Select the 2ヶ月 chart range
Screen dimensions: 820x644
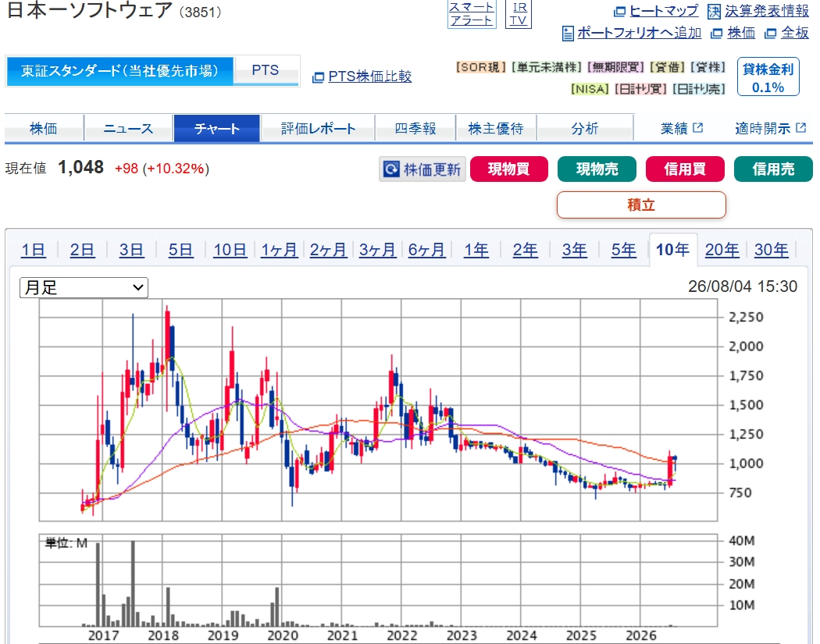[329, 250]
